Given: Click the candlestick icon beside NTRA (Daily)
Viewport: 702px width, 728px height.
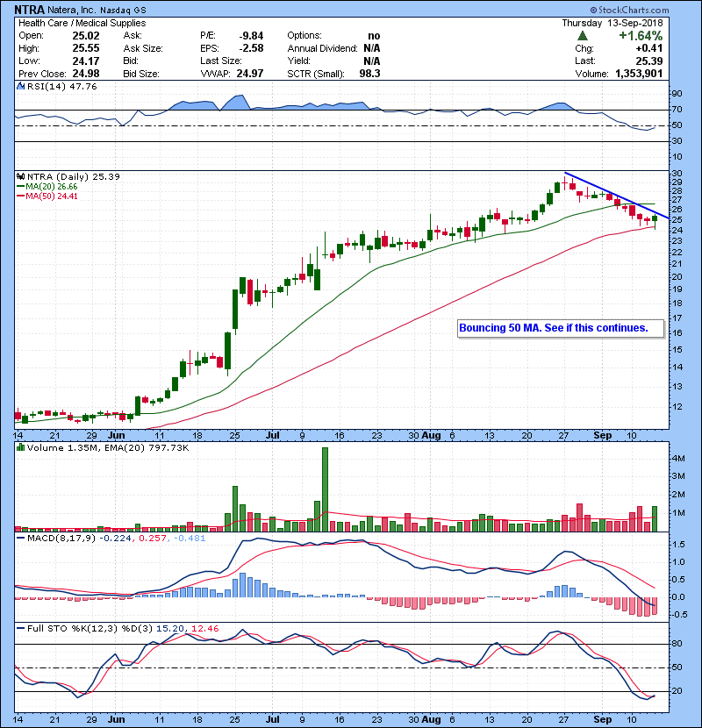Looking at the screenshot, I should [21, 176].
